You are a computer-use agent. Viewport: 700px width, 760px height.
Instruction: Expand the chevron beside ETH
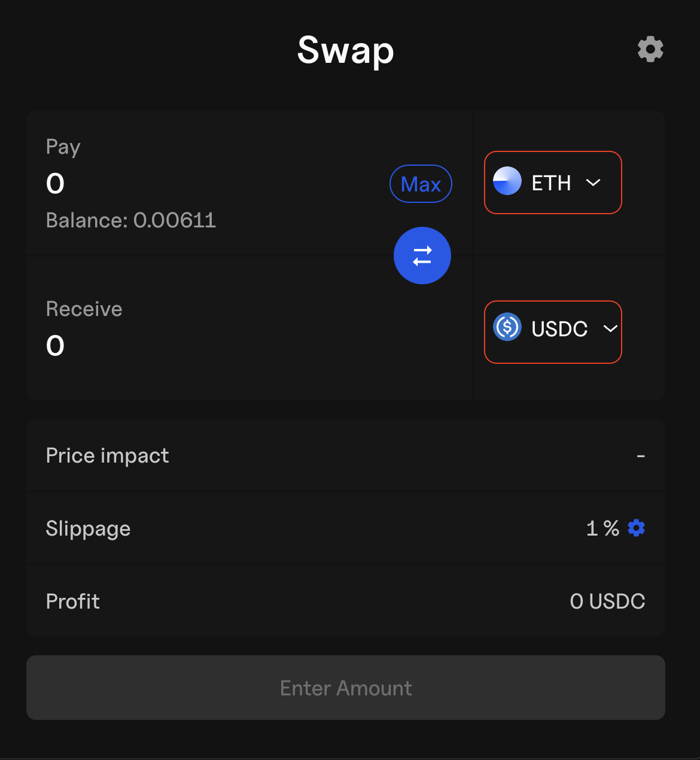click(x=593, y=183)
